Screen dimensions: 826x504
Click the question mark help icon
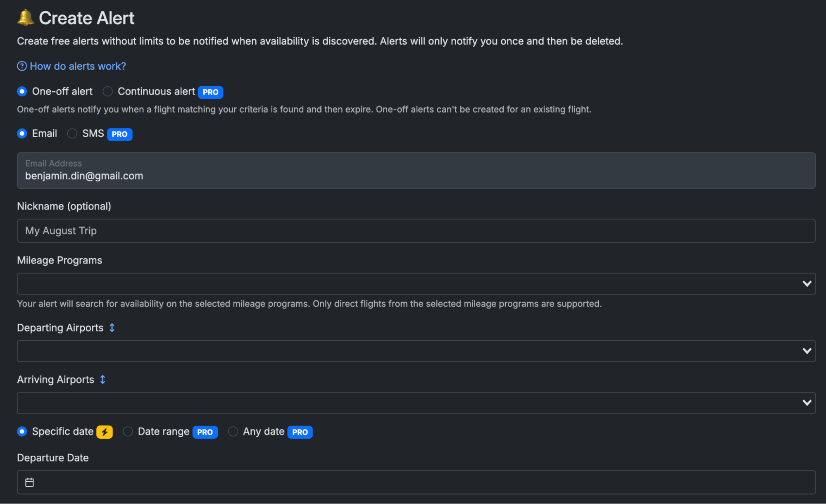pos(22,66)
